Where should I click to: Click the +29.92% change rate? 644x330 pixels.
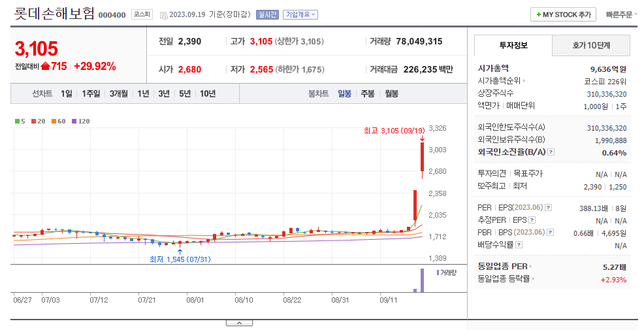tap(95, 67)
